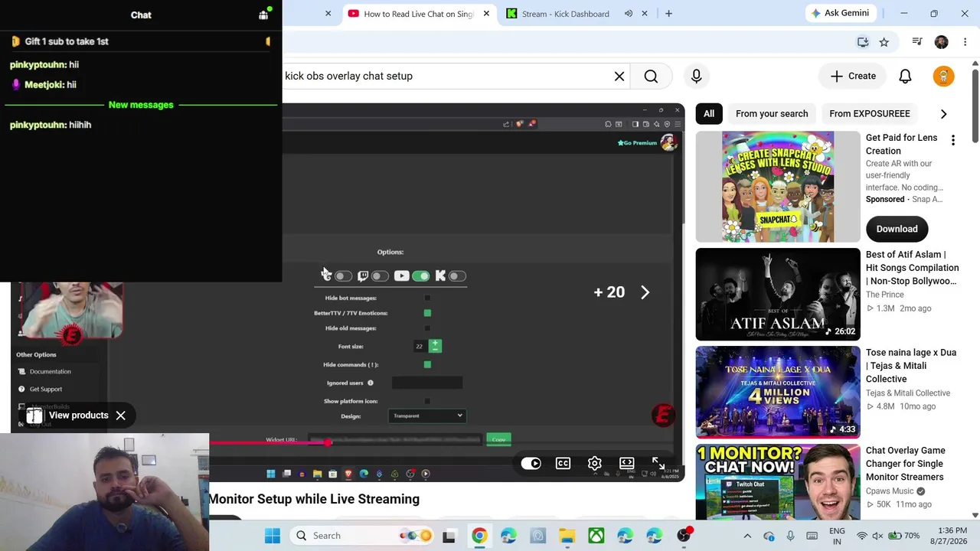
Task: Select the From EXPOSUREEE chip
Action: click(870, 114)
